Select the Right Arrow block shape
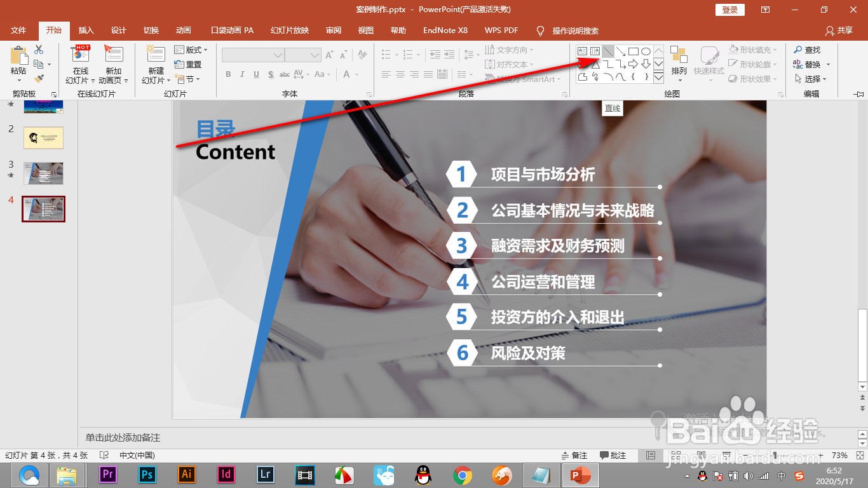Screen dimensions: 868x488 634,64
